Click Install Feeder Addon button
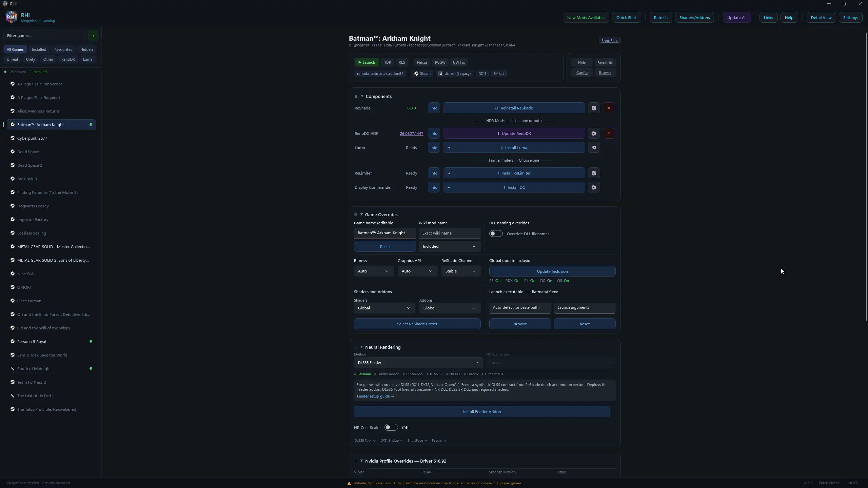Viewport: 868px width, 488px height. [x=482, y=412]
